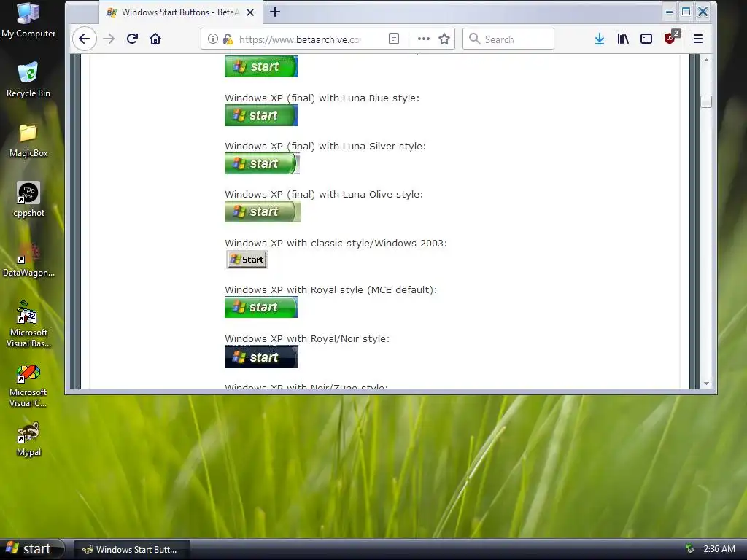
Task: Click the Luna Silver start button image
Action: point(262,163)
